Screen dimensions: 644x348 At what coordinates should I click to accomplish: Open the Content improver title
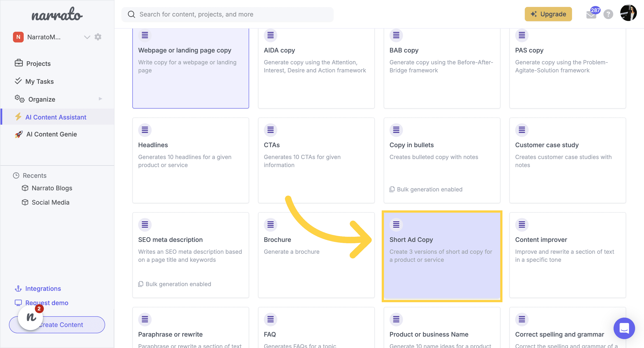[x=541, y=240]
